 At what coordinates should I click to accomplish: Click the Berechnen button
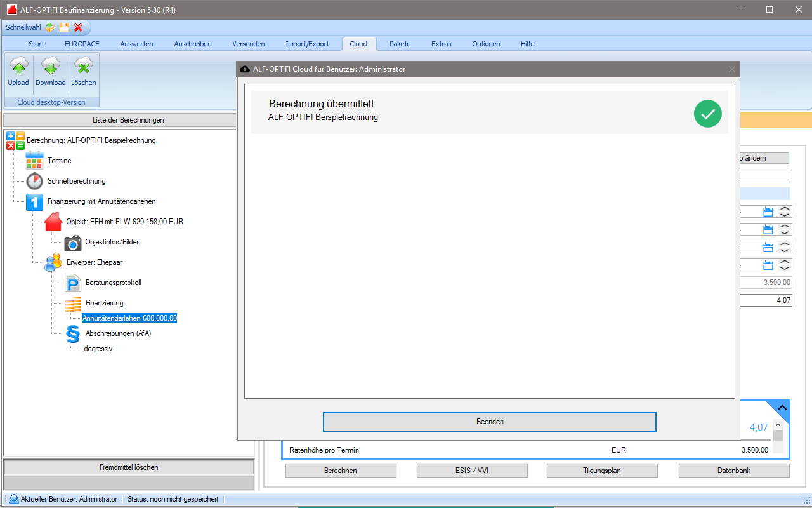tap(341, 471)
